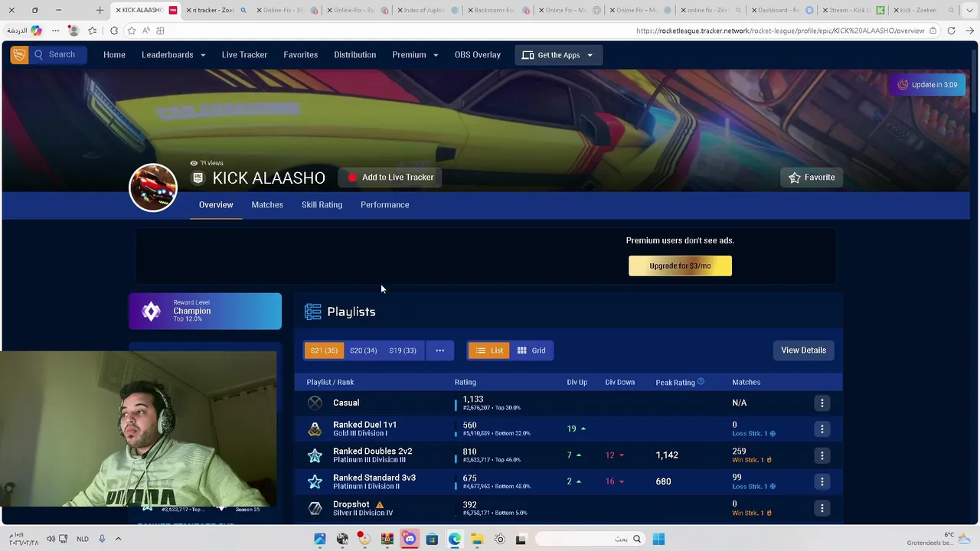This screenshot has height=551, width=980.
Task: Open options menu for Casual row
Action: 822,403
